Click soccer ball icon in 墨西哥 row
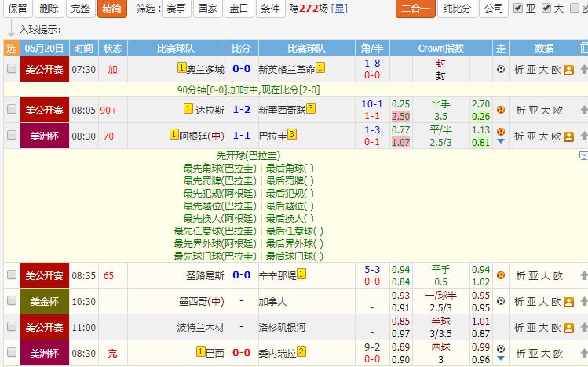This screenshot has width=588, height=367. coord(501,301)
